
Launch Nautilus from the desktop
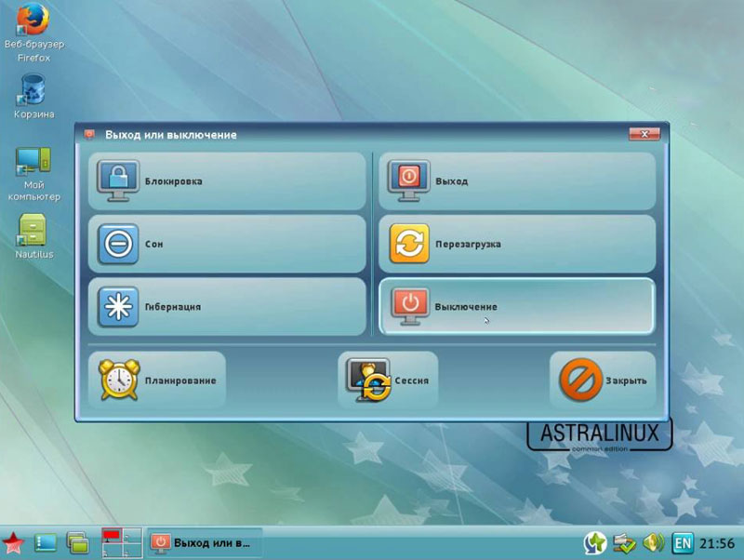33,231
